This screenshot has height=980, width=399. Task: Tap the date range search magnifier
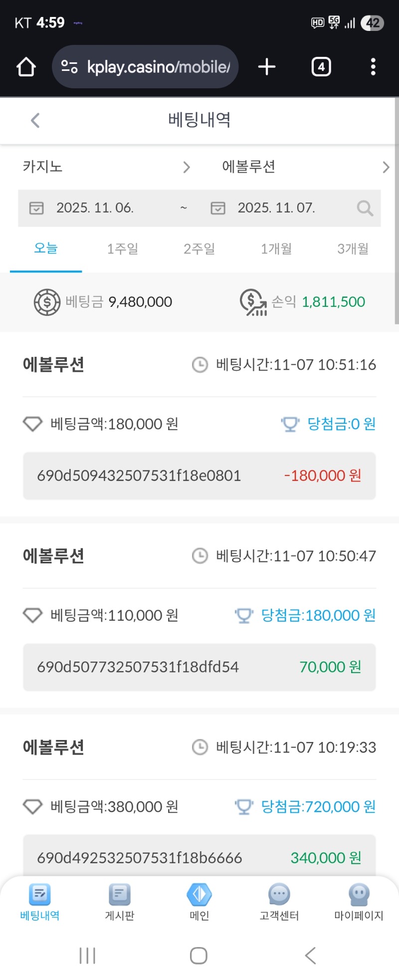click(x=365, y=208)
